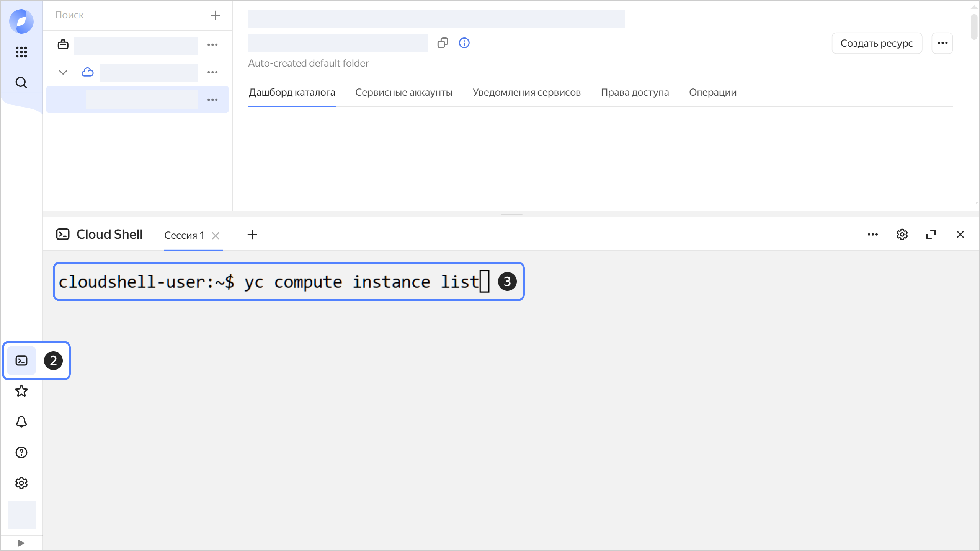Image resolution: width=980 pixels, height=551 pixels.
Task: Switch to Права доступа tab
Action: click(x=635, y=92)
